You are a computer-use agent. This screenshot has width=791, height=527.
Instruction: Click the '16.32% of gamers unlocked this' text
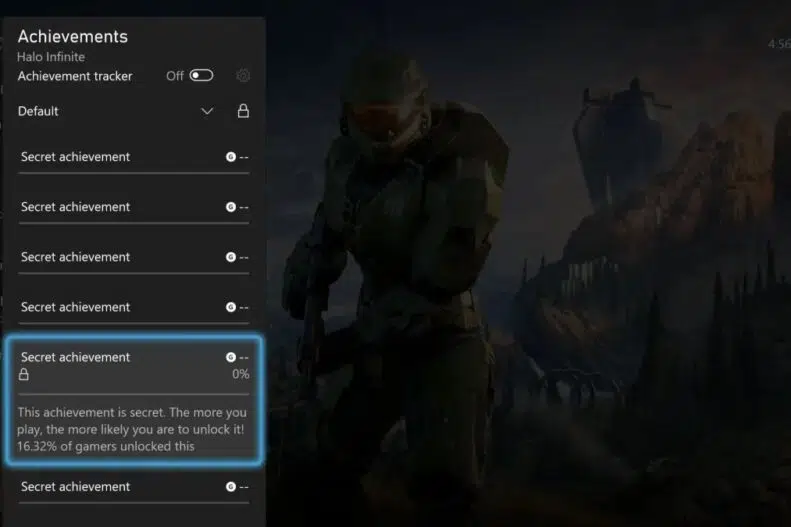pyautogui.click(x=105, y=446)
